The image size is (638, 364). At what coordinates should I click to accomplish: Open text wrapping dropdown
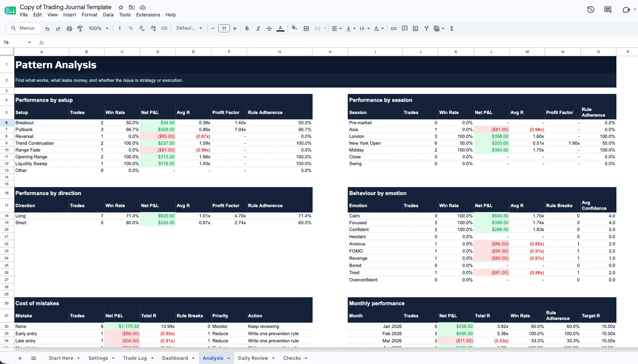[x=364, y=29]
